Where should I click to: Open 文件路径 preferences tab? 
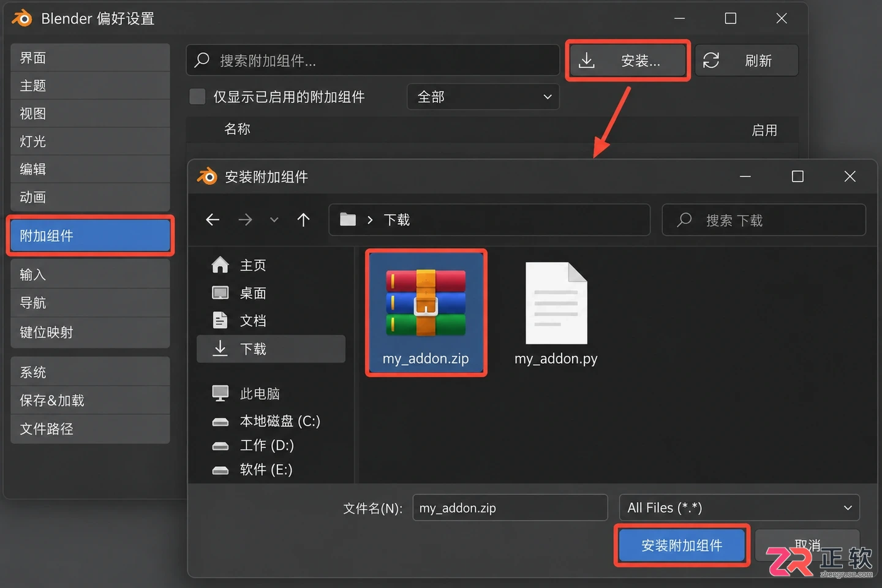[x=90, y=429]
